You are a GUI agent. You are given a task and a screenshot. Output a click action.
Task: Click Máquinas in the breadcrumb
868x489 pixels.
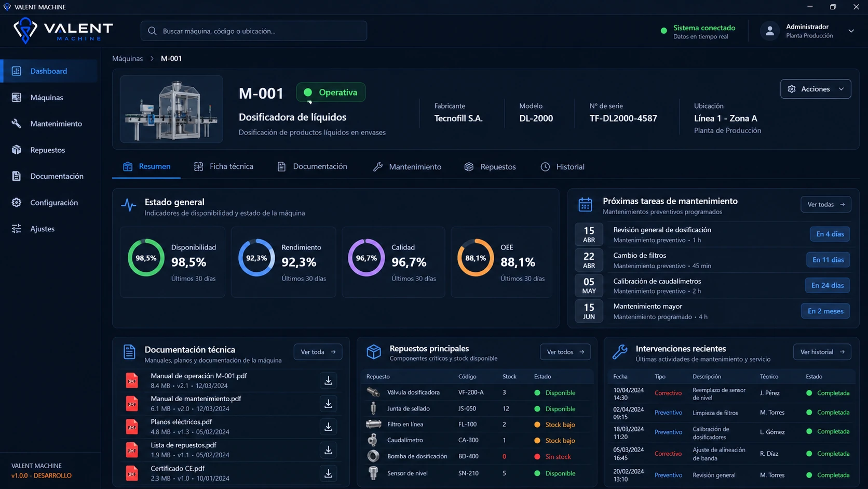pyautogui.click(x=127, y=58)
